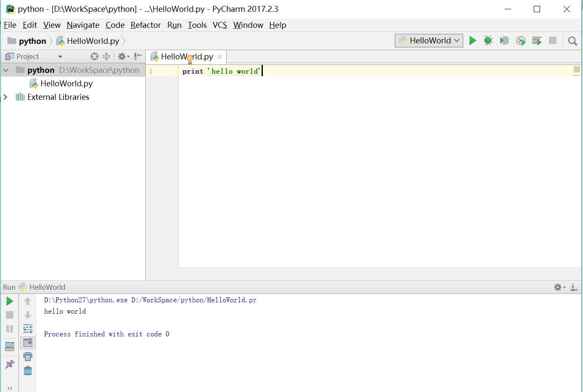Minimize the PyCharm window

click(508, 9)
